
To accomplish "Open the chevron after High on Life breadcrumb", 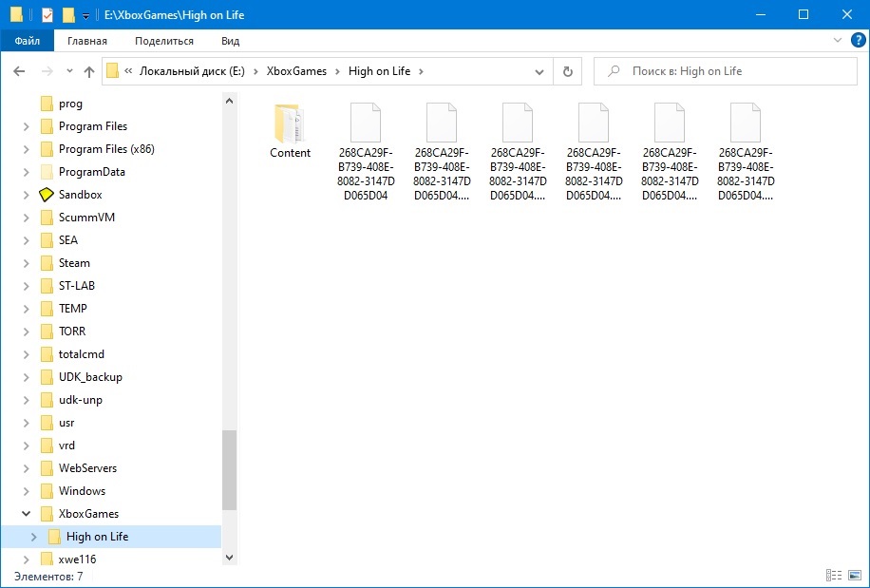I will coord(421,71).
